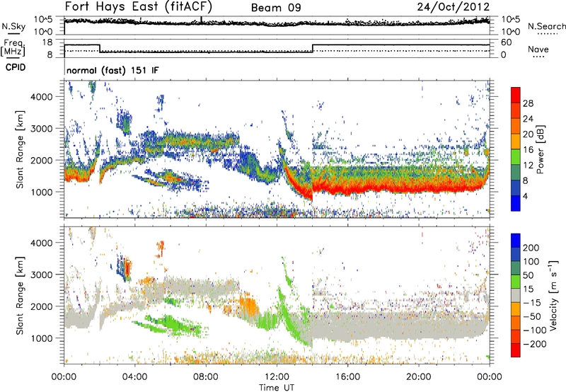This screenshot has width=566, height=392.
Task: Click the '-50' tick on Velocity colorbar
Action: 532,316
